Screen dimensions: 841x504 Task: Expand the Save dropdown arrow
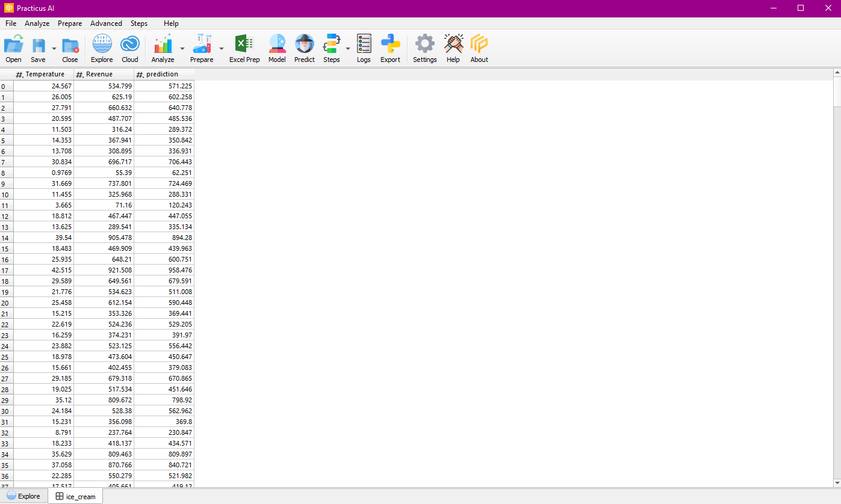click(54, 49)
